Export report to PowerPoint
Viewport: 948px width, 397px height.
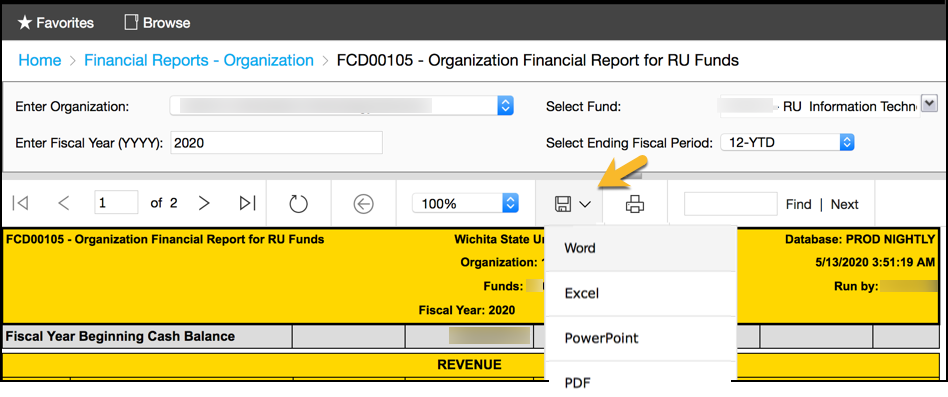point(641,338)
